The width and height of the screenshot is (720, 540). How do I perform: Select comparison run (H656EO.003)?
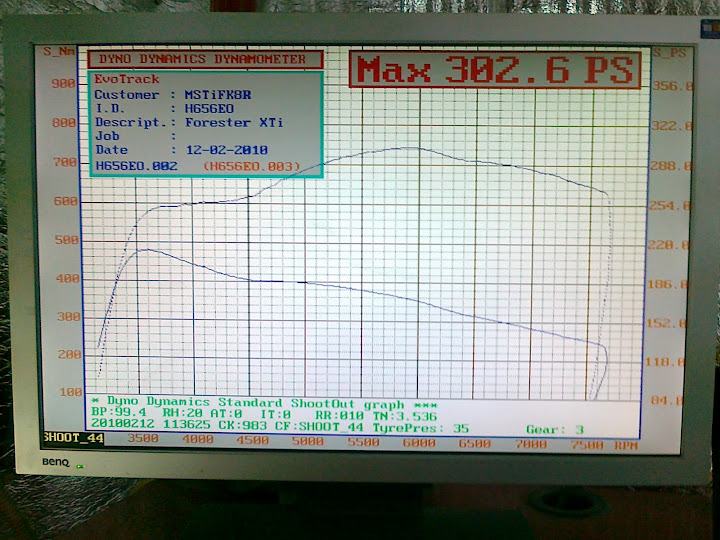pos(252,166)
